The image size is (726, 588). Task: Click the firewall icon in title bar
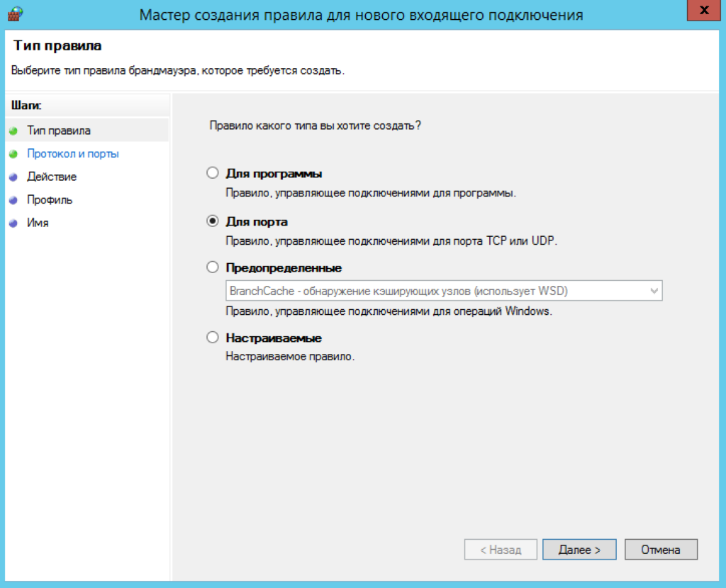(x=16, y=14)
